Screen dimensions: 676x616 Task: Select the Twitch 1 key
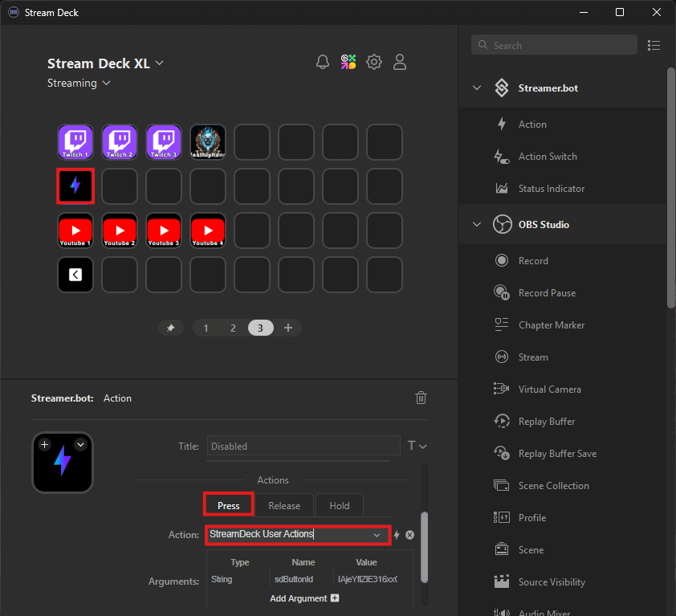point(75,142)
